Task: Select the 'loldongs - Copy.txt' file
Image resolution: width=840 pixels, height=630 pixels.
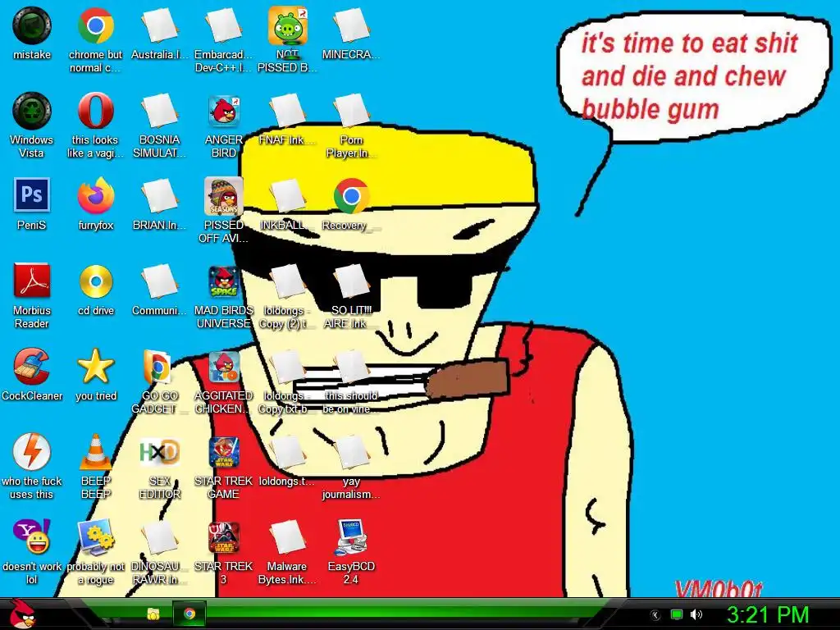Action: click(288, 367)
